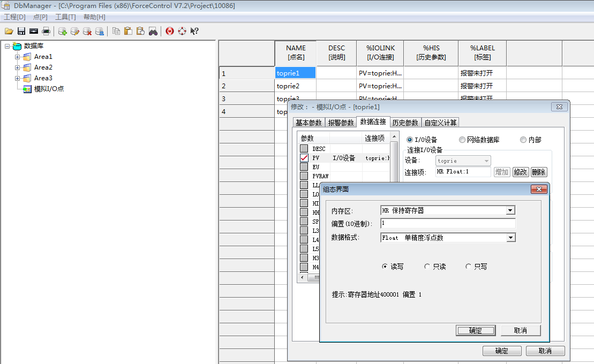Expand the Area2 tree node
The image size is (594, 364).
pyautogui.click(x=18, y=67)
